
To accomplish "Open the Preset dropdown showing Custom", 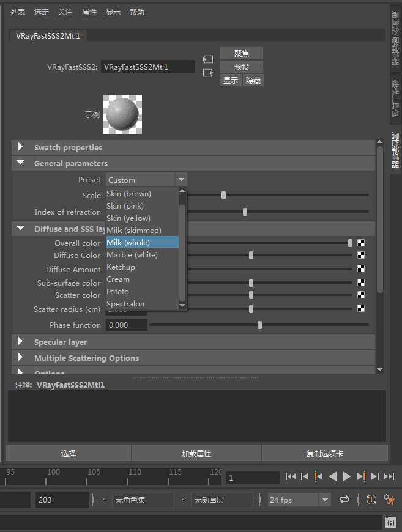I will [146, 180].
